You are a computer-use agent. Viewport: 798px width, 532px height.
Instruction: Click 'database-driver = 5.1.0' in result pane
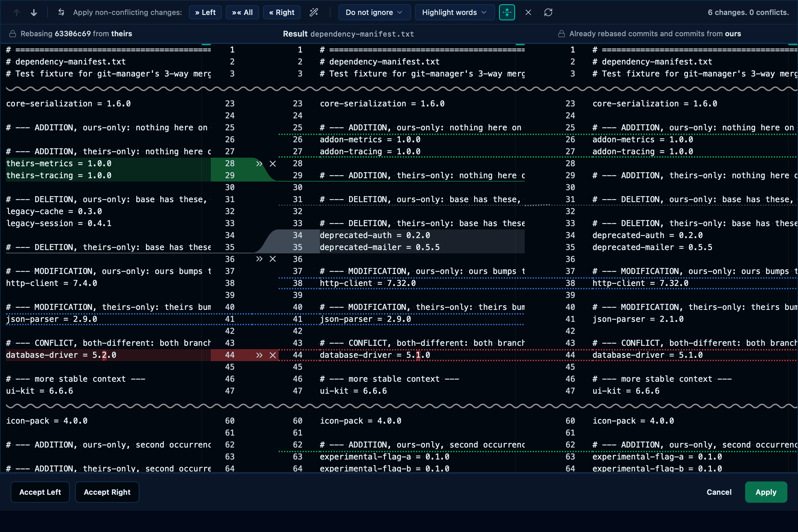375,355
